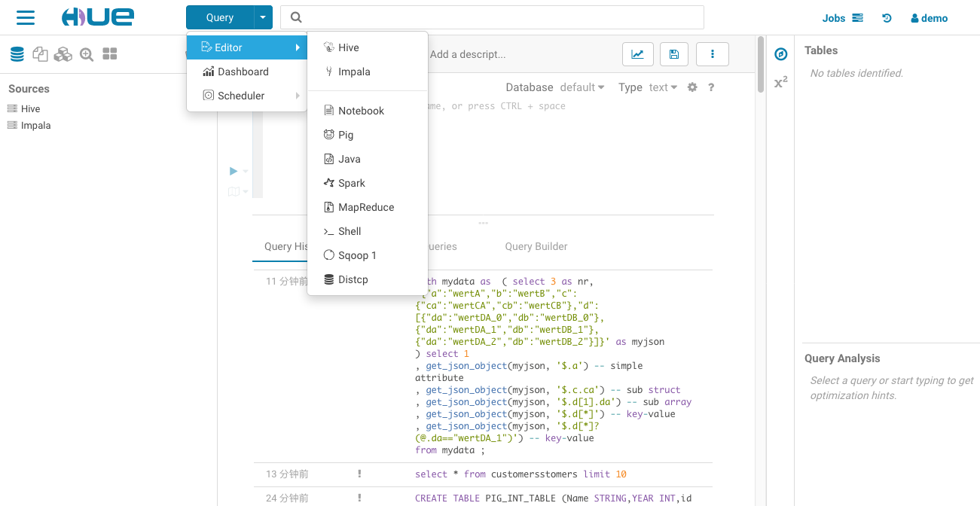
Task: Open the Pig editor
Action: [x=368, y=135]
